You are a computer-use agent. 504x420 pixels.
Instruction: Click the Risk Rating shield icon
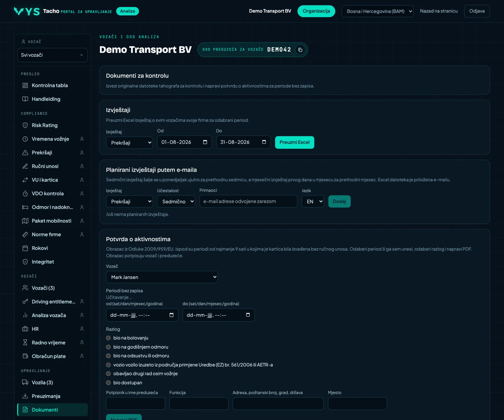tap(25, 125)
